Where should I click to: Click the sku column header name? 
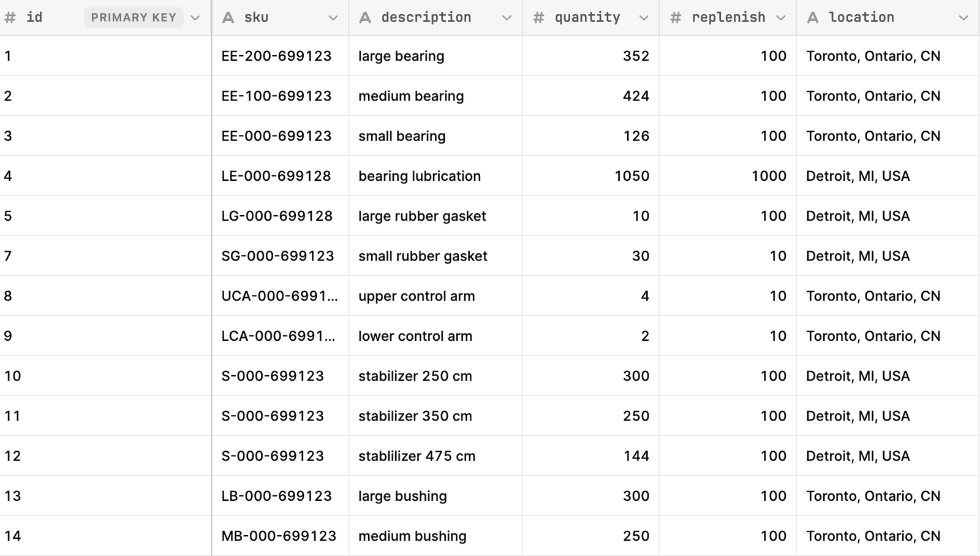tap(257, 18)
